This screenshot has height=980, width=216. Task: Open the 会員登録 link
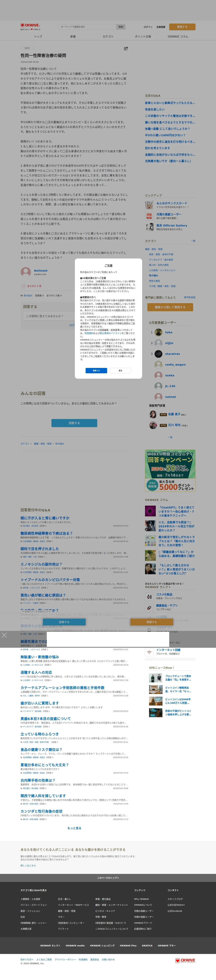pyautogui.click(x=161, y=27)
